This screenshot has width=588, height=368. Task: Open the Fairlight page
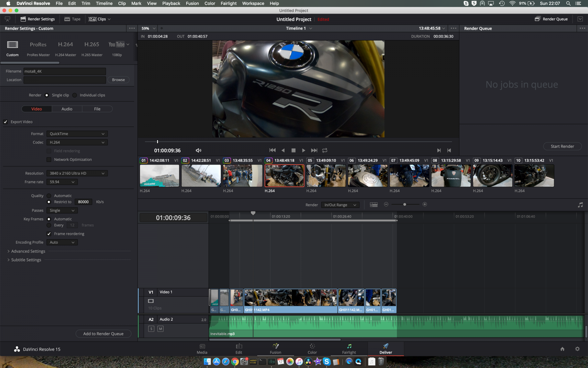(x=349, y=349)
